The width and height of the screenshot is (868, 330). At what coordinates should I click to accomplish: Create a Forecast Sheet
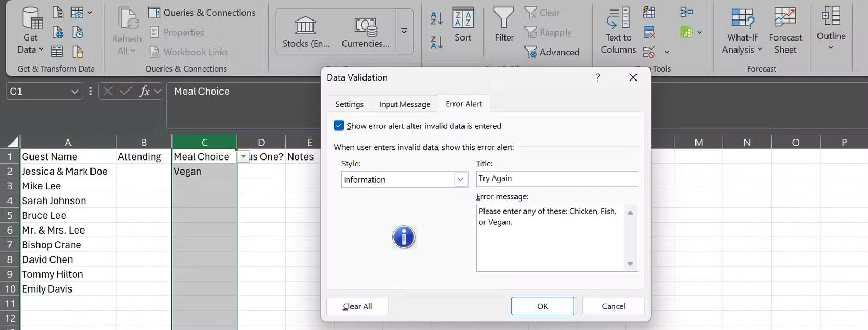point(785,31)
